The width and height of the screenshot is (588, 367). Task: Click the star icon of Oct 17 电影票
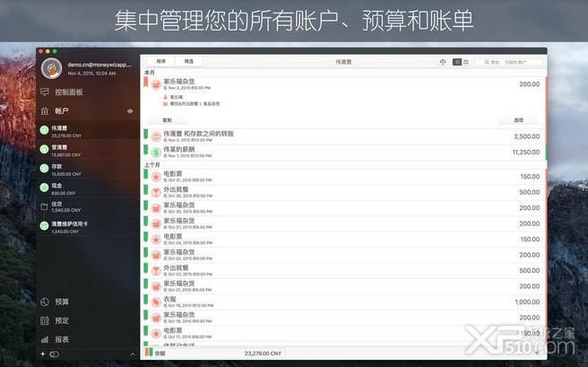coord(156,333)
